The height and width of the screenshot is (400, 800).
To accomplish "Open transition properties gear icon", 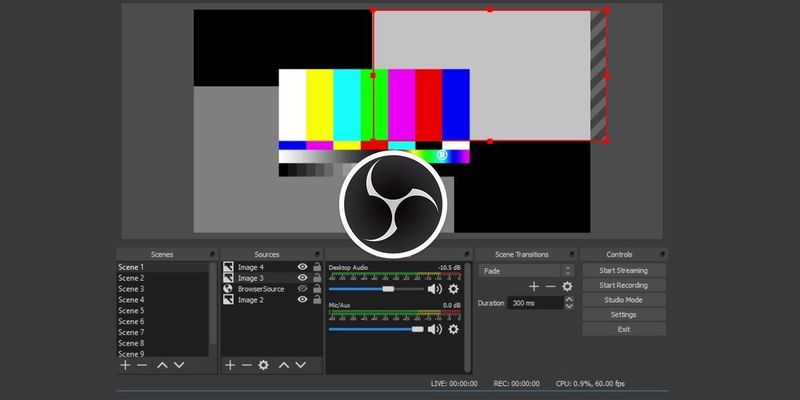I will click(x=567, y=286).
